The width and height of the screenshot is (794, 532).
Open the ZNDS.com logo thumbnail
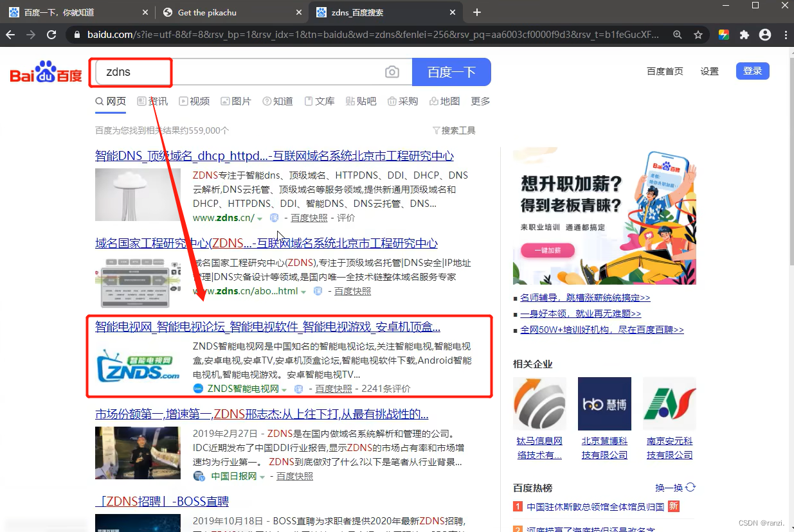click(x=139, y=366)
